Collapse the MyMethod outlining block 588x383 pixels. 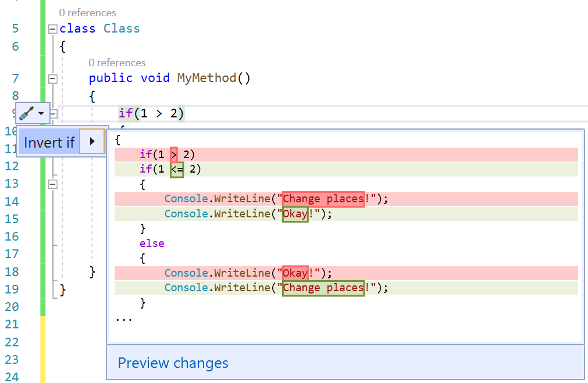(53, 78)
